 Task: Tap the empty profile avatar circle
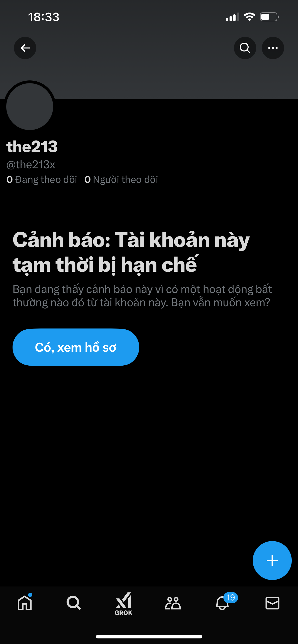click(30, 106)
